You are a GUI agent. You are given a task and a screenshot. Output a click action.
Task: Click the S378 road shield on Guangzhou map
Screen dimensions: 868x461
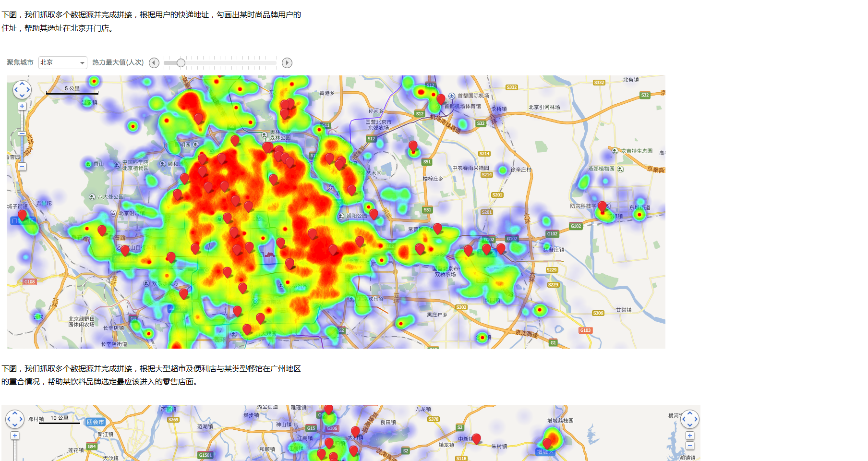(434, 419)
